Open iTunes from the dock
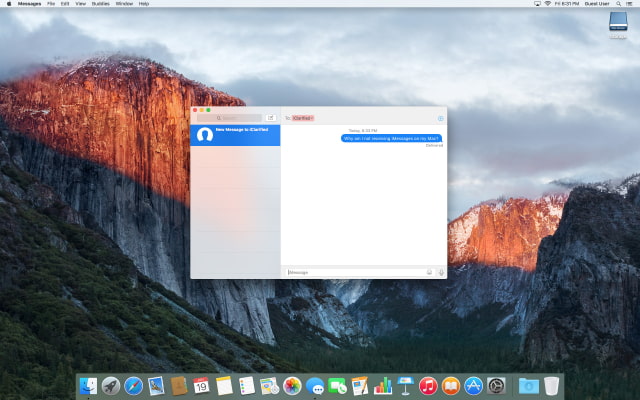 coord(428,386)
